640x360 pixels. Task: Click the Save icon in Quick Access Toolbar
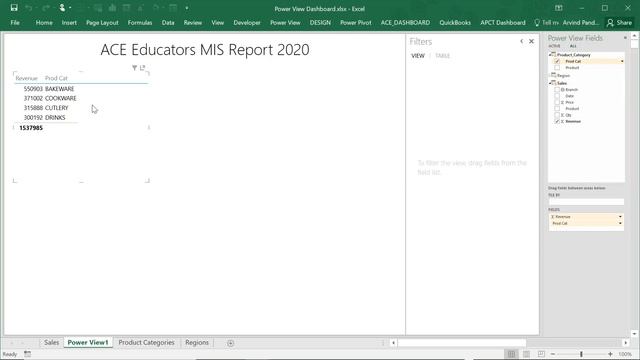tap(14, 8)
